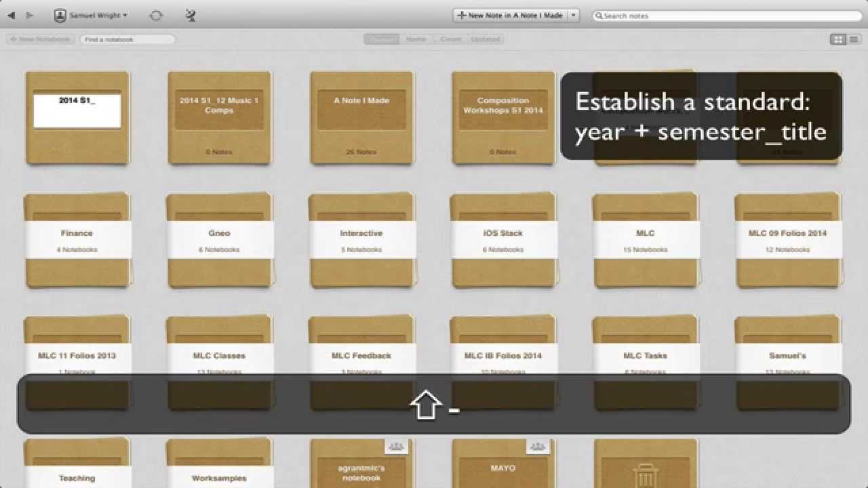Open the Teaching notebook stack

(x=77, y=464)
